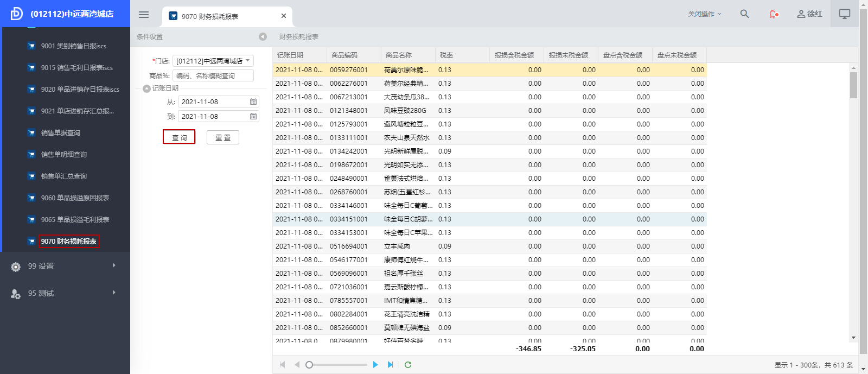Click the total value -346.85
This screenshot has height=374, width=868.
point(528,349)
